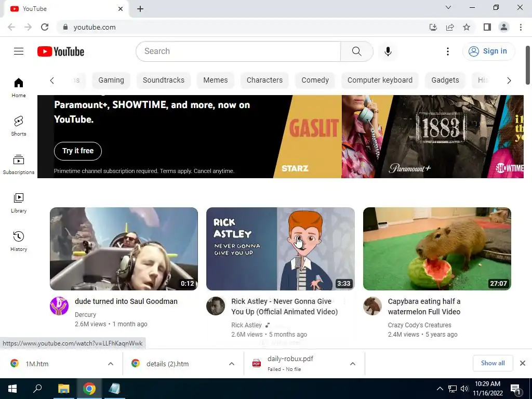
Task: Select the Memes chip
Action: tap(216, 80)
